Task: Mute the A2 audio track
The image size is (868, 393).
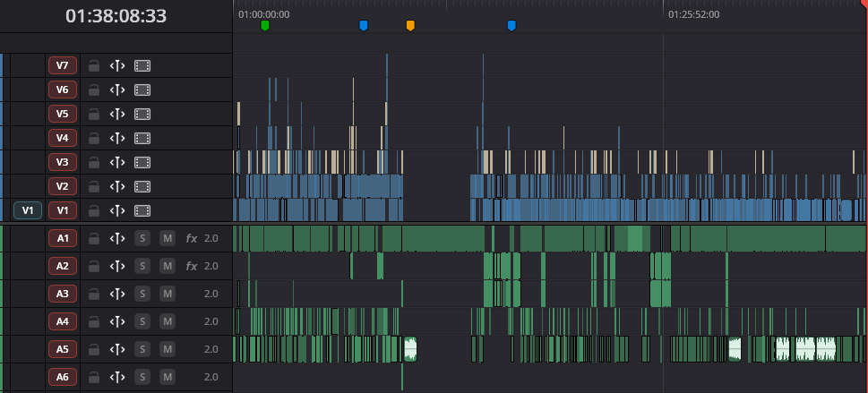Action: click(168, 266)
